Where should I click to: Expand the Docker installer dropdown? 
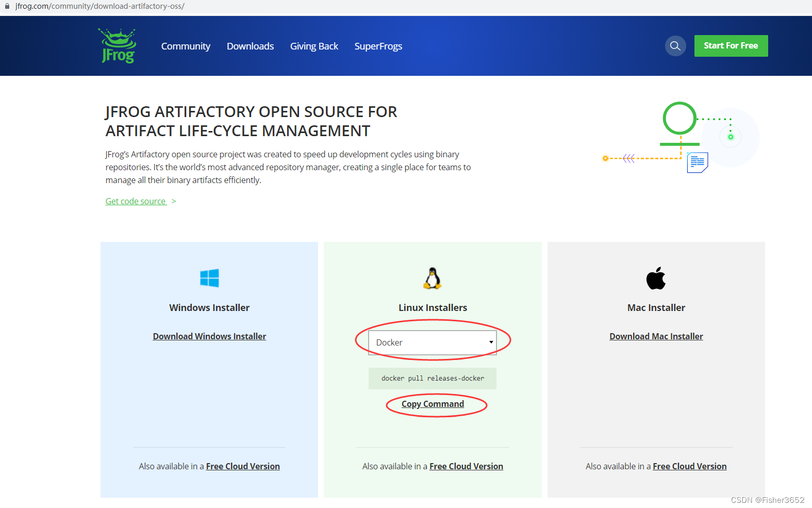(x=433, y=342)
